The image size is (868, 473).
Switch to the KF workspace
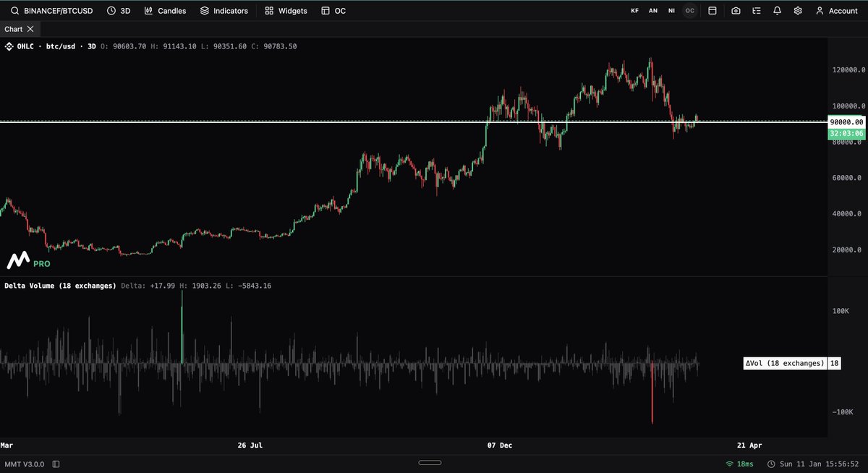(x=635, y=11)
